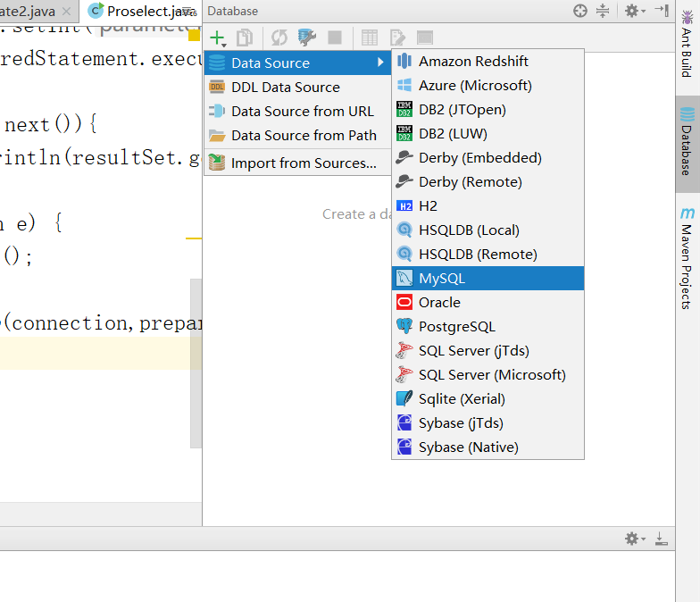Image resolution: width=700 pixels, height=602 pixels.
Task: Select Amazon Redshift data source
Action: [487, 61]
